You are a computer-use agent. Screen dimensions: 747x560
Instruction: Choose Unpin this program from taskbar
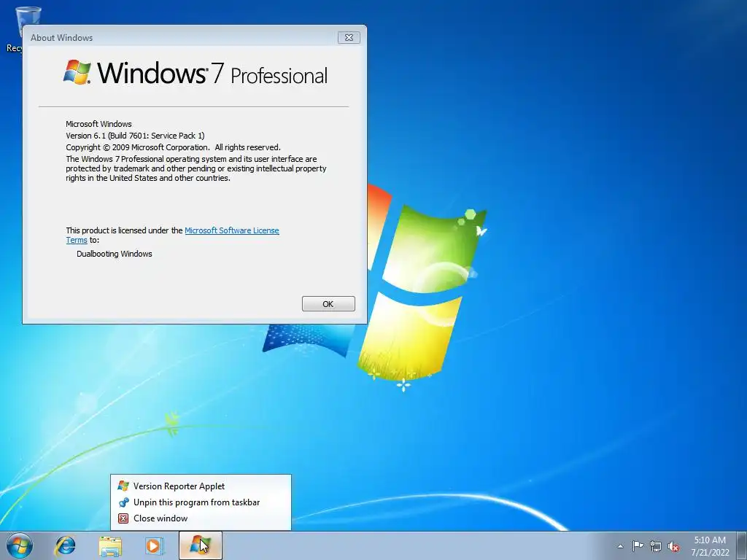(x=201, y=502)
